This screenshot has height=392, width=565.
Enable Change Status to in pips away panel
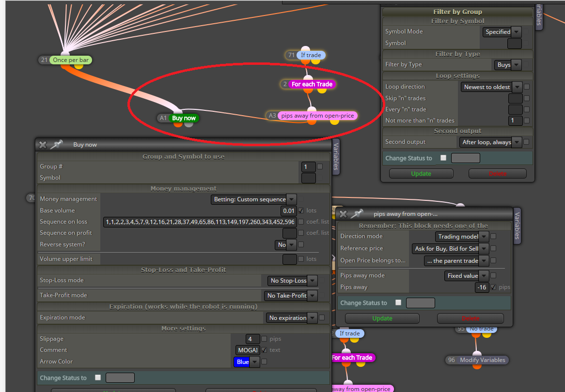398,303
